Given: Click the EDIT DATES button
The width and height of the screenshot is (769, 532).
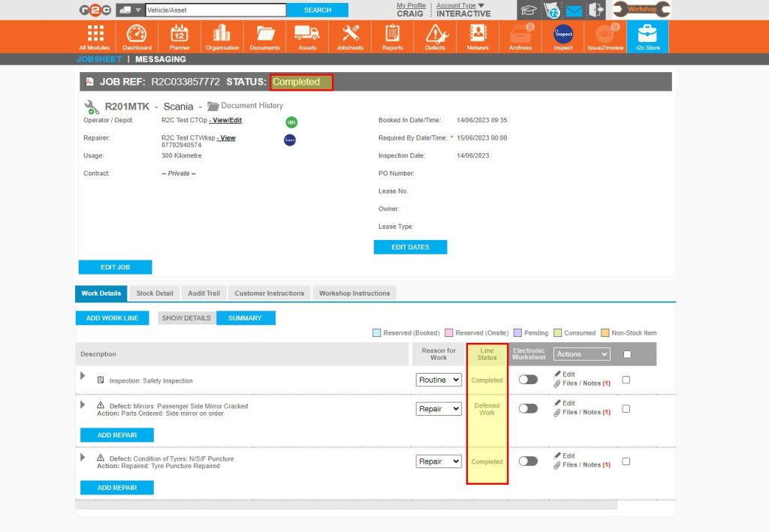Looking at the screenshot, I should click(410, 247).
